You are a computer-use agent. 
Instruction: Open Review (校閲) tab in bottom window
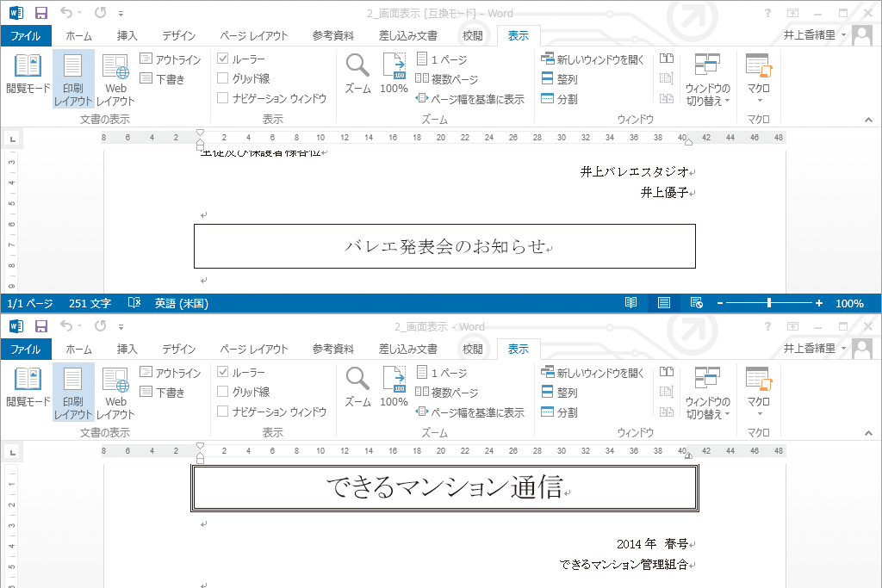(473, 349)
